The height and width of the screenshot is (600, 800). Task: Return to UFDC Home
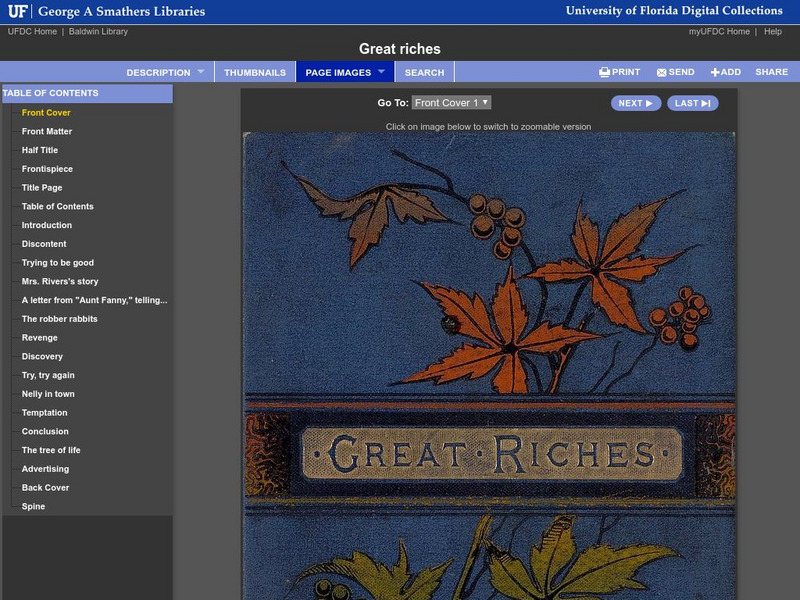pyautogui.click(x=31, y=31)
